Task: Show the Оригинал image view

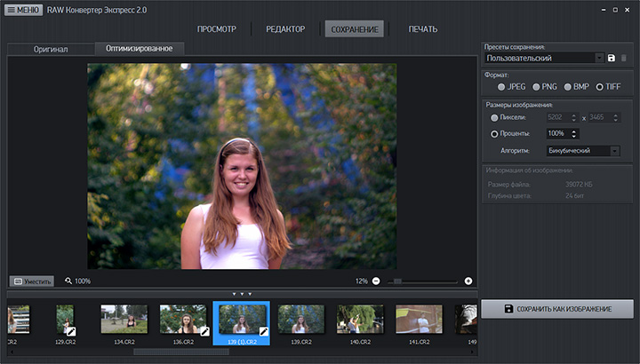Action: [51, 49]
